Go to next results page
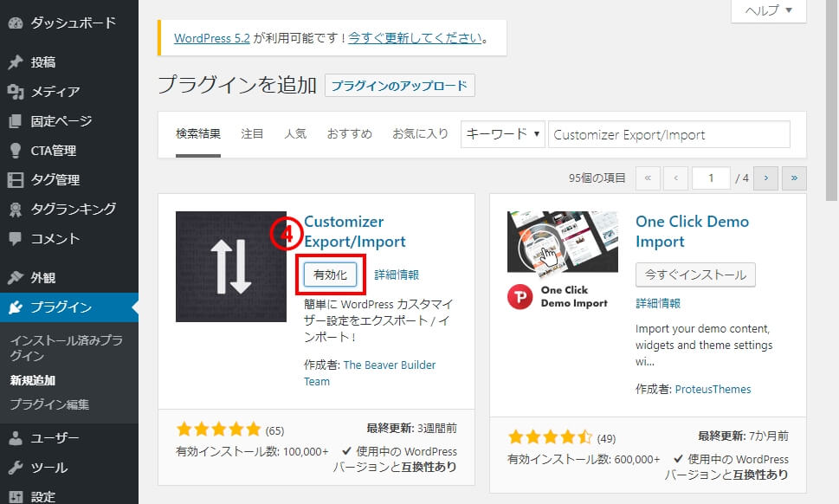839x504 pixels. click(765, 178)
